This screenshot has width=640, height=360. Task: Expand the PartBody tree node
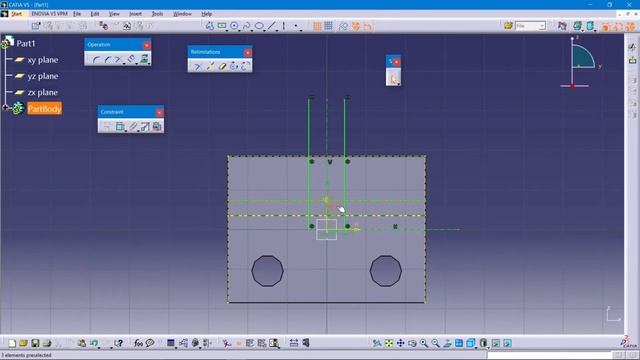click(x=5, y=108)
